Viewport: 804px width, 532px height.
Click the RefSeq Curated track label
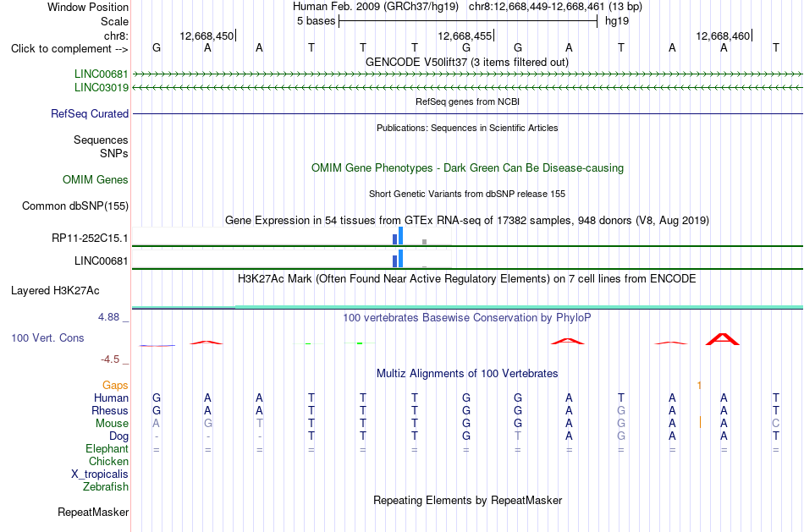(x=90, y=114)
